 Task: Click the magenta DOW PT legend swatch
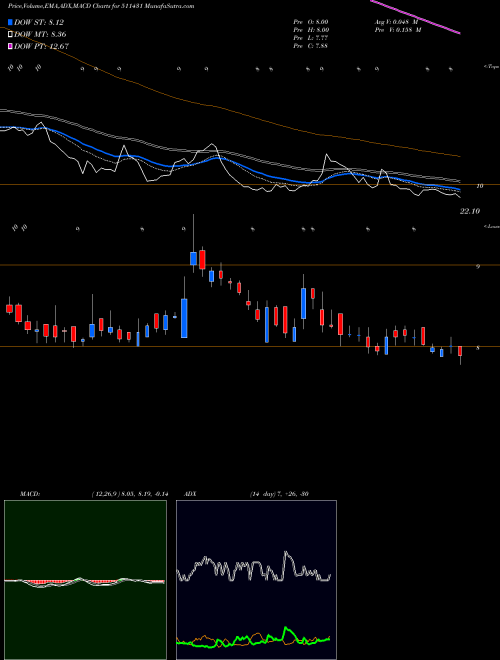(x=10, y=46)
